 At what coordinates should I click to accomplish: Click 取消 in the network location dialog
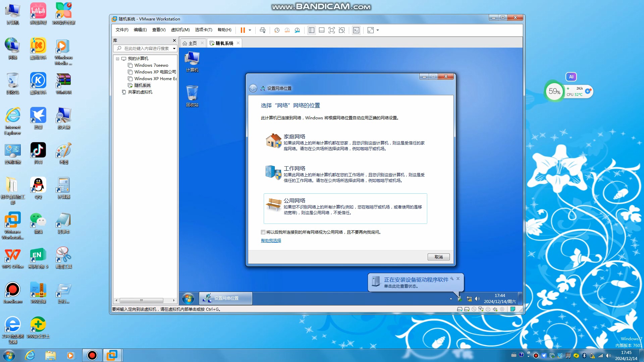438,257
